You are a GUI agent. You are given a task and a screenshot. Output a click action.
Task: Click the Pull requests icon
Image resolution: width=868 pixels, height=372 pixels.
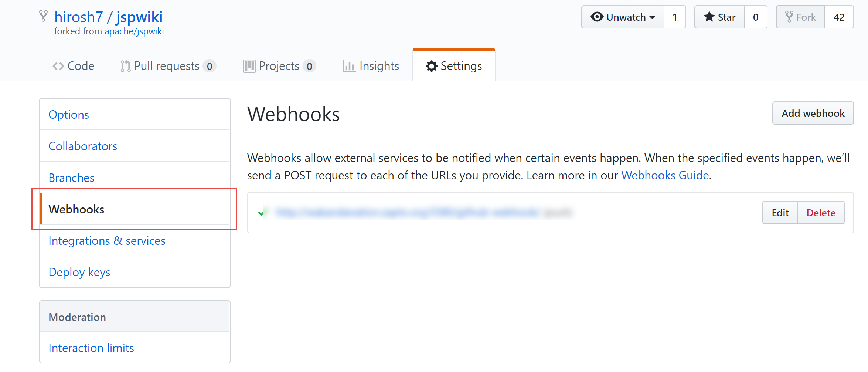point(126,66)
